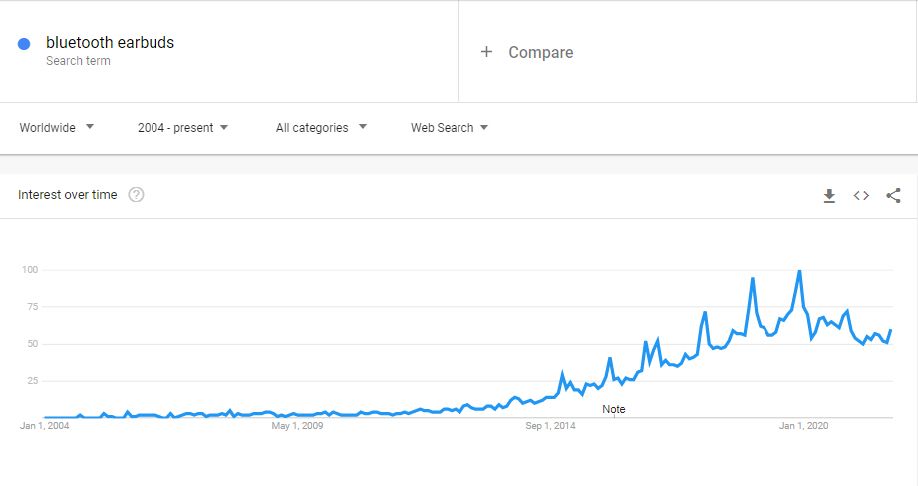Click the Jan 1, 2004 axis label
Image resolution: width=918 pixels, height=486 pixels.
click(44, 426)
